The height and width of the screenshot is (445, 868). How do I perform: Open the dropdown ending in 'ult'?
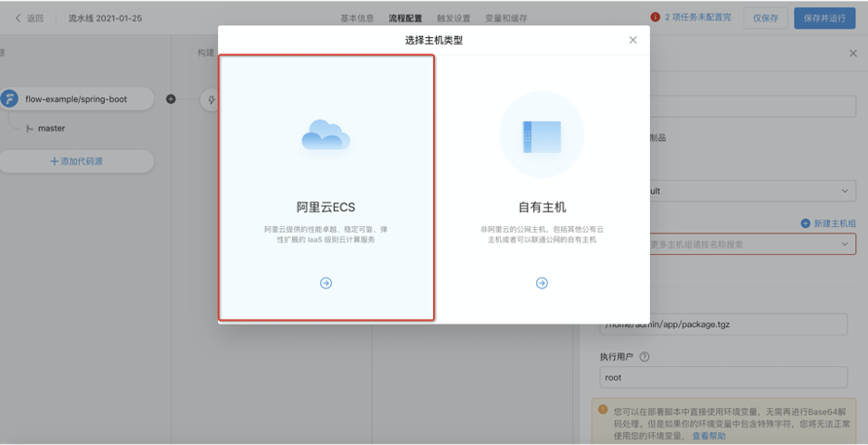click(753, 191)
